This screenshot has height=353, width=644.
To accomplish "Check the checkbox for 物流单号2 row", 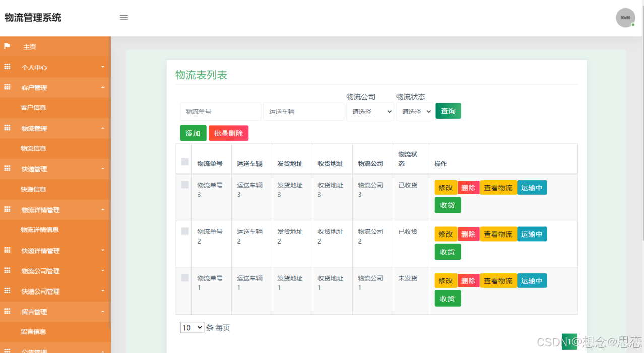I will tap(185, 231).
